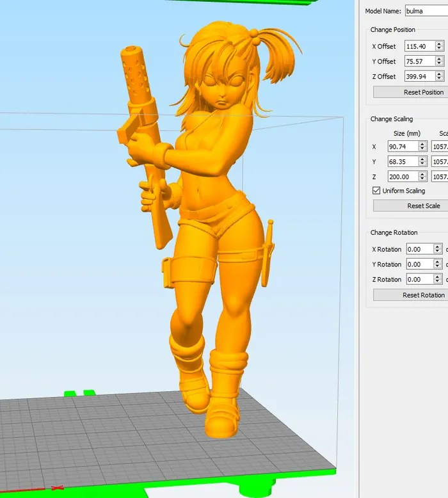The height and width of the screenshot is (498, 448).
Task: Click the Z Offset spinner arrows
Action: tap(439, 77)
